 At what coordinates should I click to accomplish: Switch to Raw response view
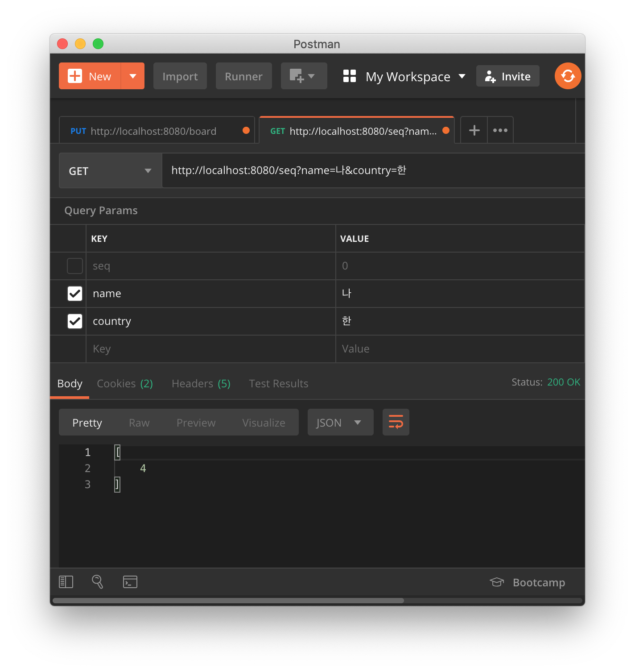click(x=139, y=423)
